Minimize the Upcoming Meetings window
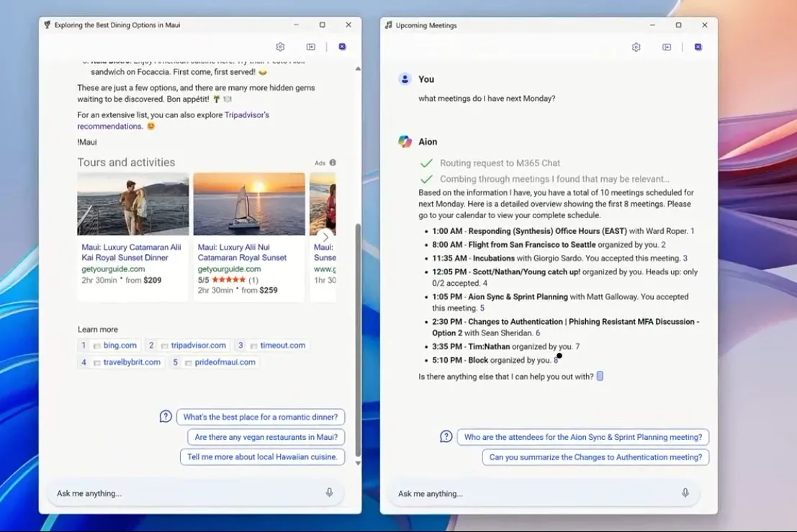797x532 pixels. tap(652, 25)
